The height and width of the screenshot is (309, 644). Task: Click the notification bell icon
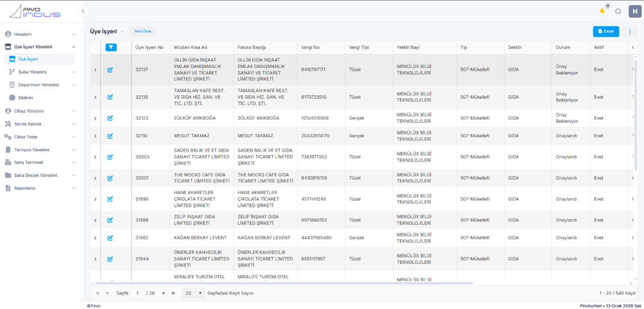coord(602,11)
